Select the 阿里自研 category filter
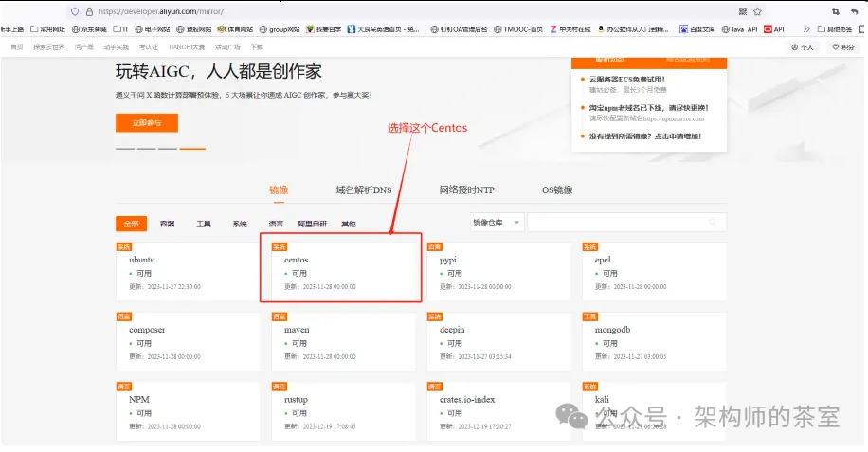The width and height of the screenshot is (868, 452). 312,224
